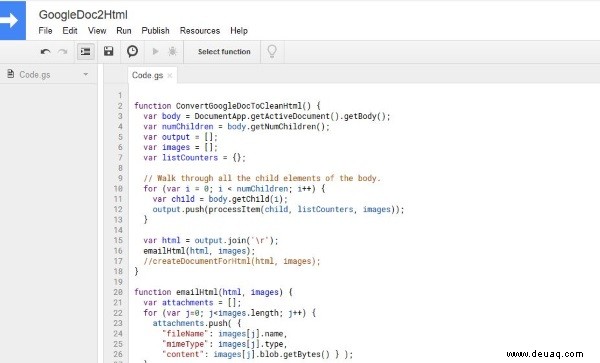Toggle the indent formatting button
Viewport: 600px width, 363px height.
(x=86, y=51)
